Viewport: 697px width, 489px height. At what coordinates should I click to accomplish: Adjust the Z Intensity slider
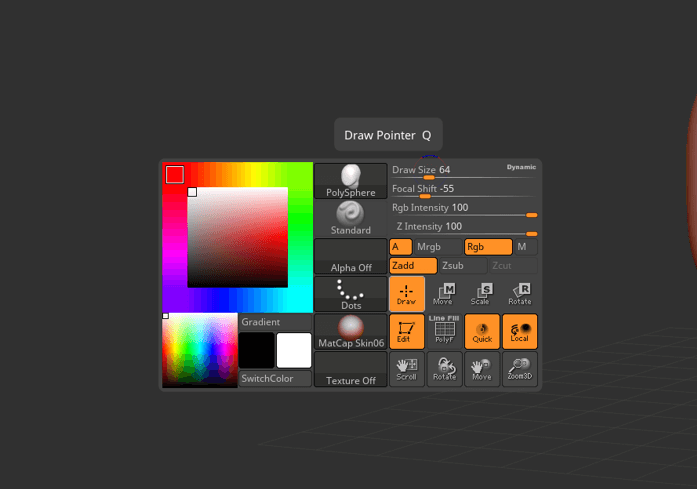click(x=464, y=228)
